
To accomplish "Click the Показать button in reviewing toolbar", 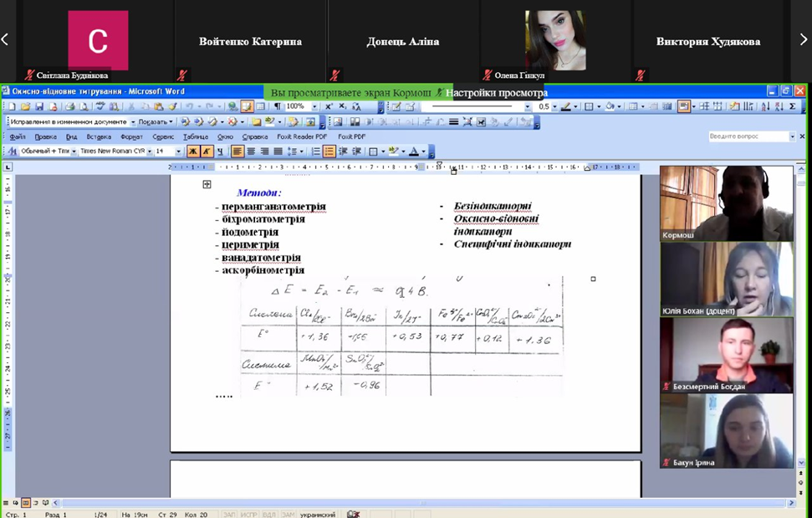I will pyautogui.click(x=155, y=122).
